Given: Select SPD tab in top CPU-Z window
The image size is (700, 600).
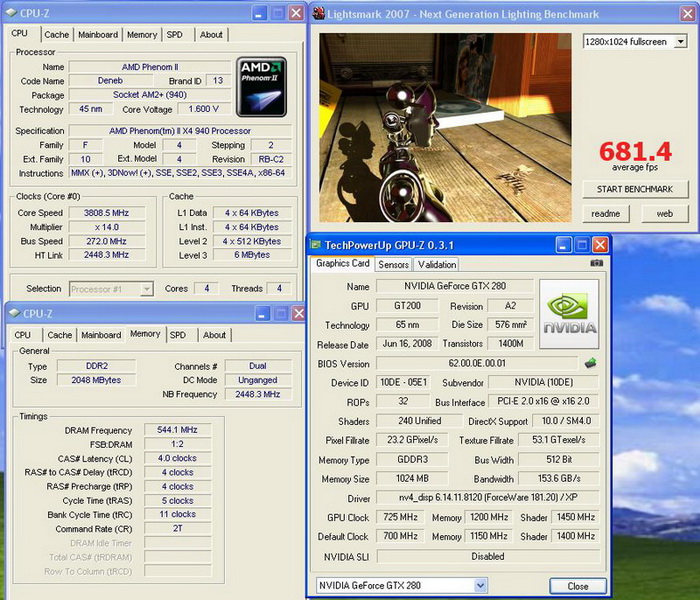Looking at the screenshot, I should pos(175,34).
